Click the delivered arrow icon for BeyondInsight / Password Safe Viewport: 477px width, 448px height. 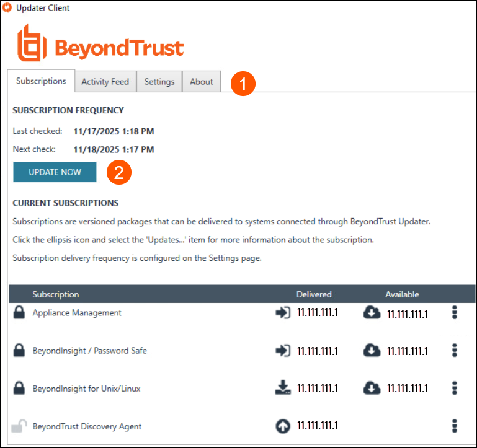coord(283,351)
